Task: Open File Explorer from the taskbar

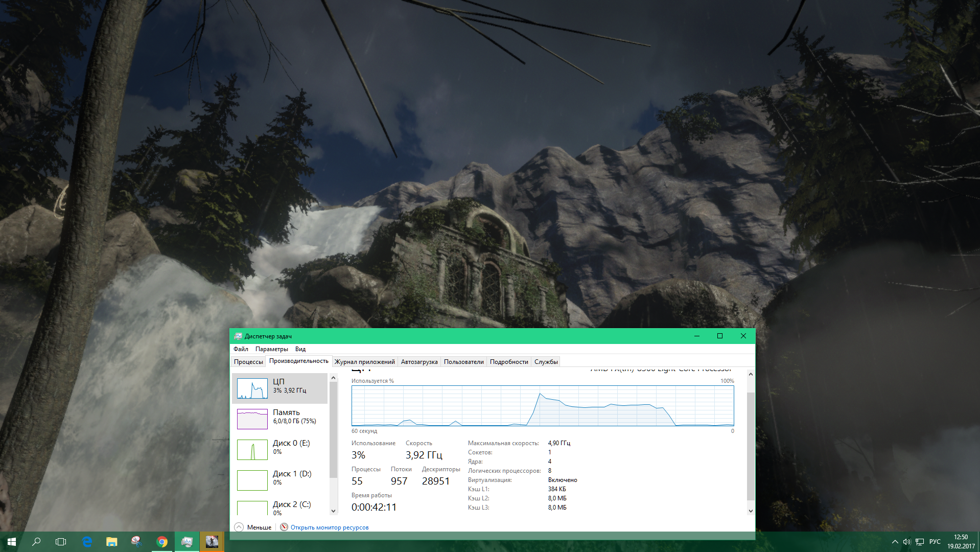Action: point(112,542)
